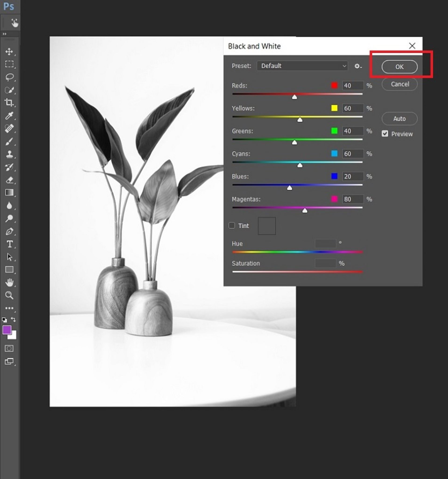The width and height of the screenshot is (448, 479).
Task: Open the Preset dropdown showing Default
Action: [x=302, y=66]
